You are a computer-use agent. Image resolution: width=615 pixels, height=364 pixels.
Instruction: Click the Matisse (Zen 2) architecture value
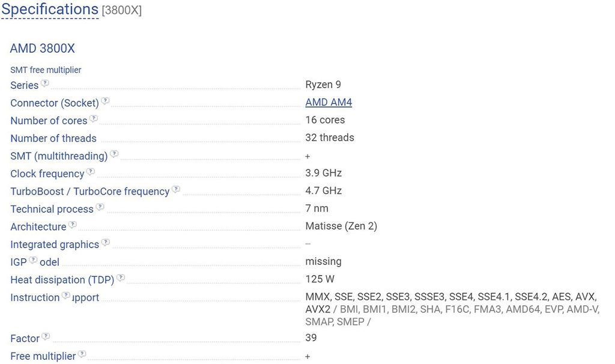pyautogui.click(x=341, y=226)
